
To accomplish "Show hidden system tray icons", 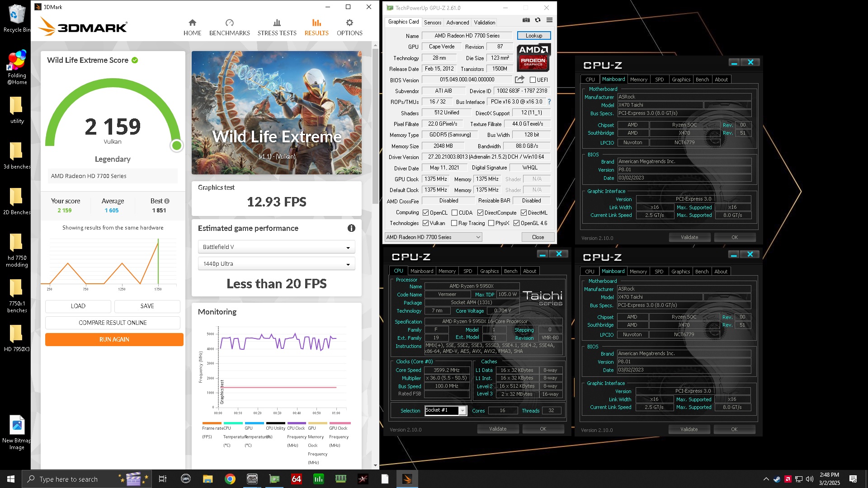I will tap(766, 479).
